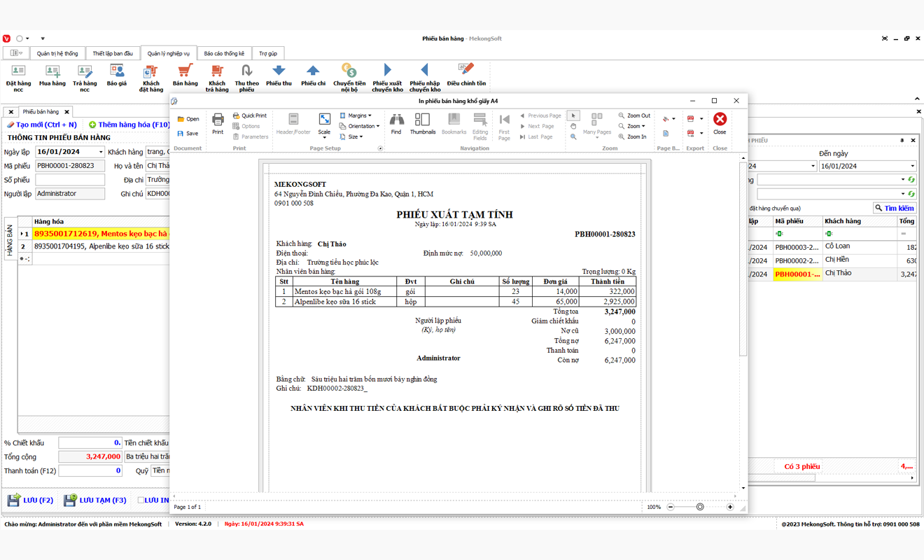
Task: Open Đặt hàng ncc supplier order
Action: click(x=19, y=78)
